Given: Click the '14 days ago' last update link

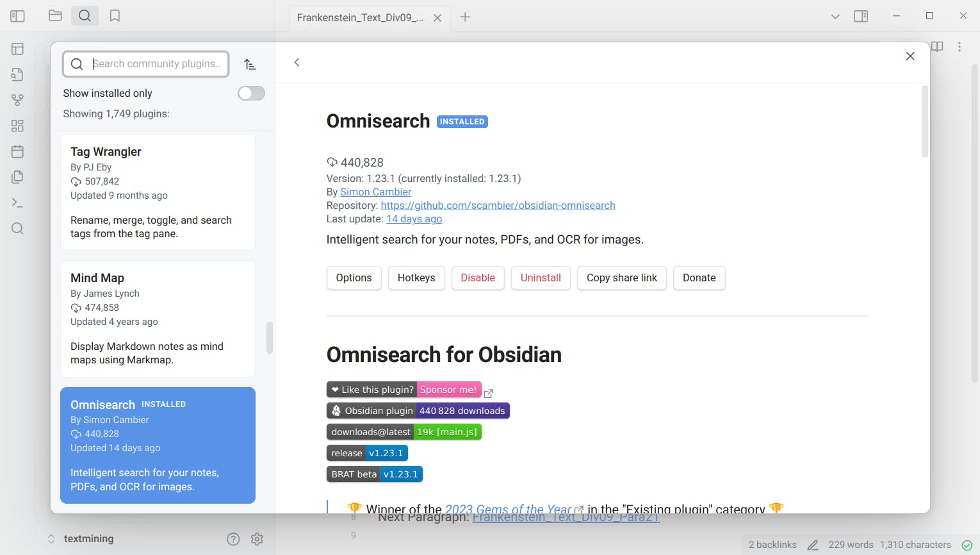Looking at the screenshot, I should tap(414, 219).
